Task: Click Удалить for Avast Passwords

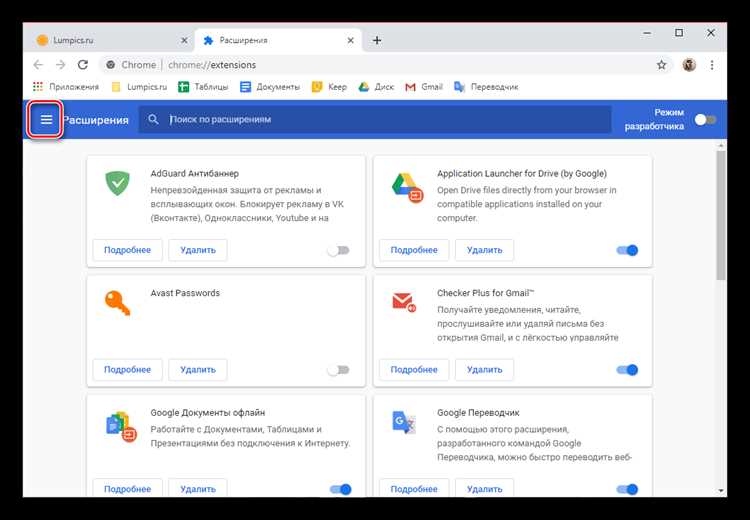Action: [198, 370]
